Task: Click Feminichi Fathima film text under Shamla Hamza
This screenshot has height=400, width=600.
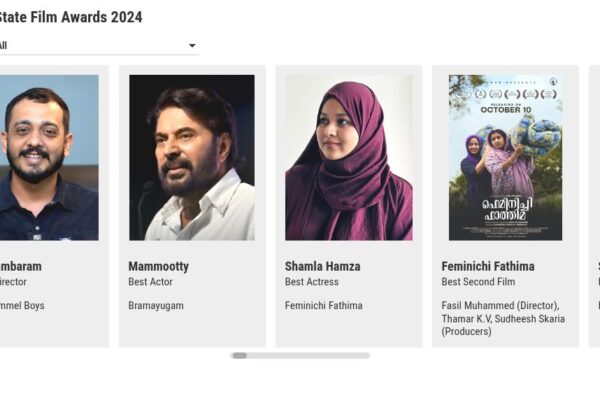Action: tap(324, 306)
